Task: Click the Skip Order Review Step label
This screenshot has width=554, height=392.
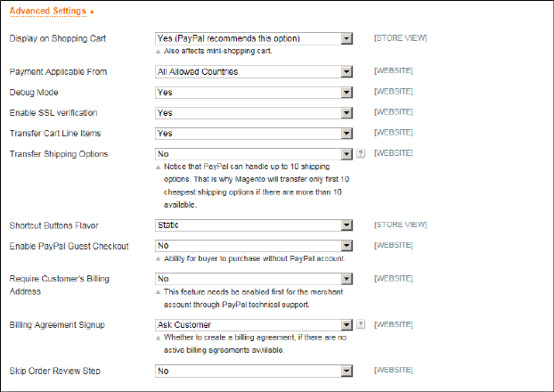Action: coord(52,370)
